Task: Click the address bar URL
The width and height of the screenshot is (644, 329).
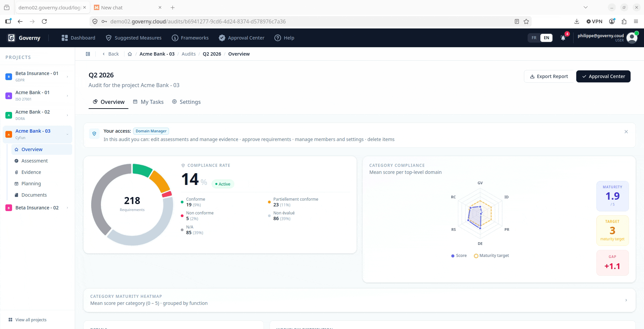Action: click(198, 21)
